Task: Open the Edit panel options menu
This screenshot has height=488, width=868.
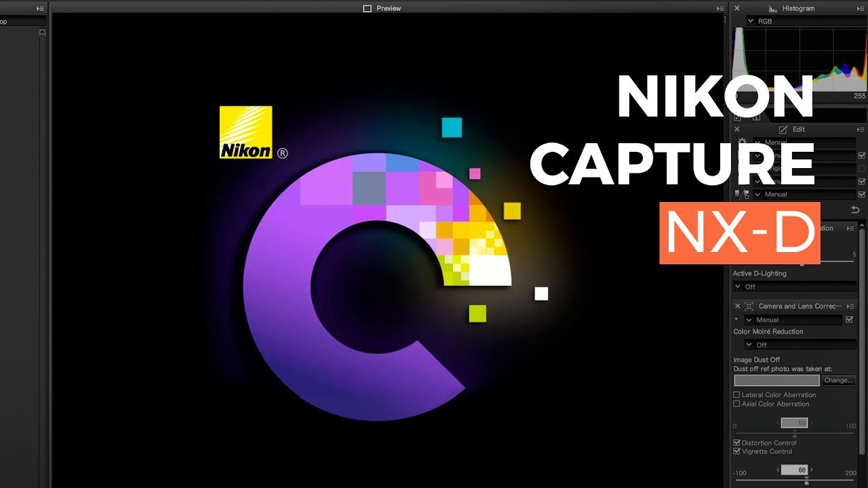Action: click(x=861, y=129)
